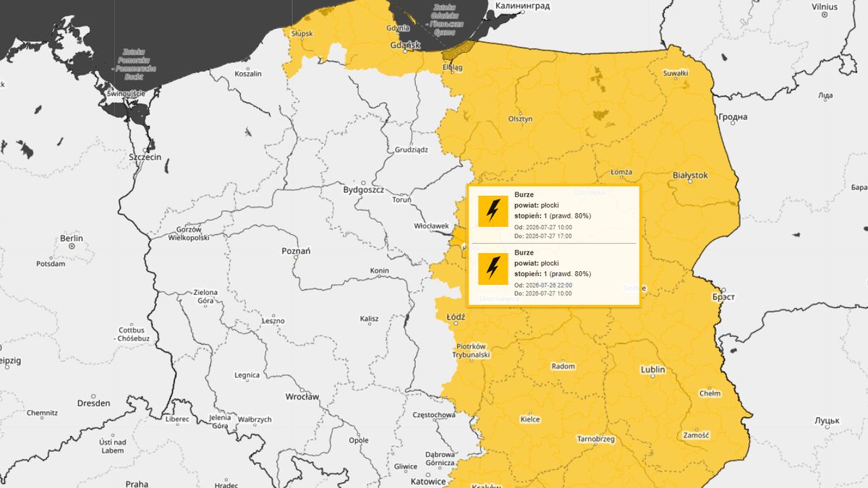Click the Poznań city label

pos(296,251)
